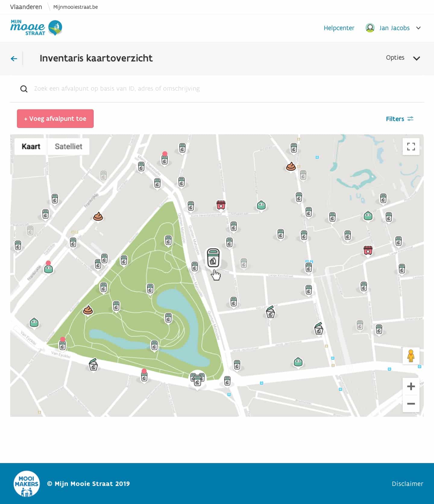The image size is (434, 504).
Task: Expand the Opties dropdown
Action: [x=403, y=58]
